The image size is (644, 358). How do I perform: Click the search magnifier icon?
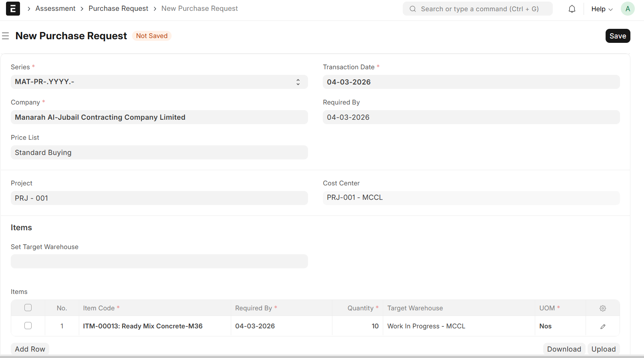[x=413, y=9]
